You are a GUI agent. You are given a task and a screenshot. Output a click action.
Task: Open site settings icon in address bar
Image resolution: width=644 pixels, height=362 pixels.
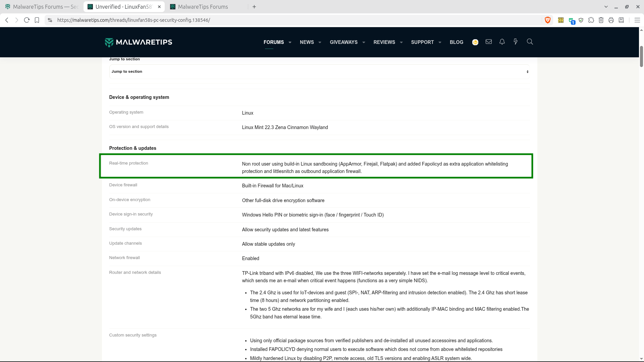pyautogui.click(x=50, y=20)
